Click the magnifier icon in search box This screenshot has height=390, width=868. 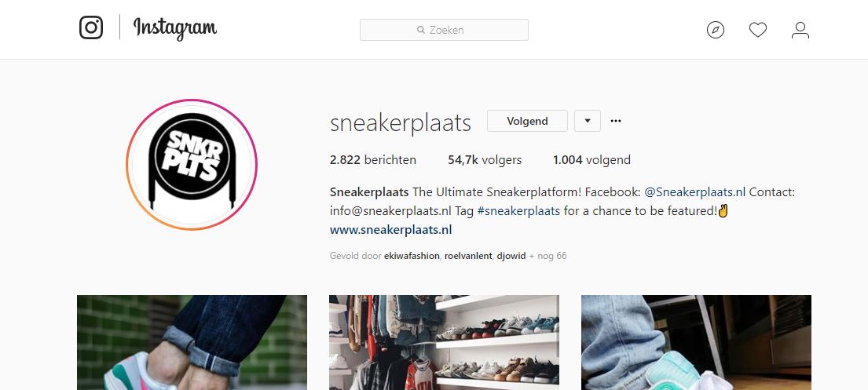[421, 30]
